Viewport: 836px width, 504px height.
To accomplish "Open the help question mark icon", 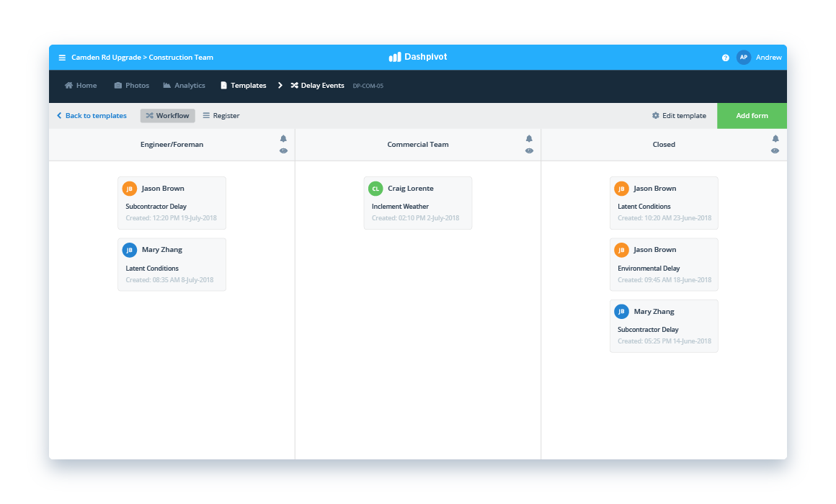I will pyautogui.click(x=725, y=58).
